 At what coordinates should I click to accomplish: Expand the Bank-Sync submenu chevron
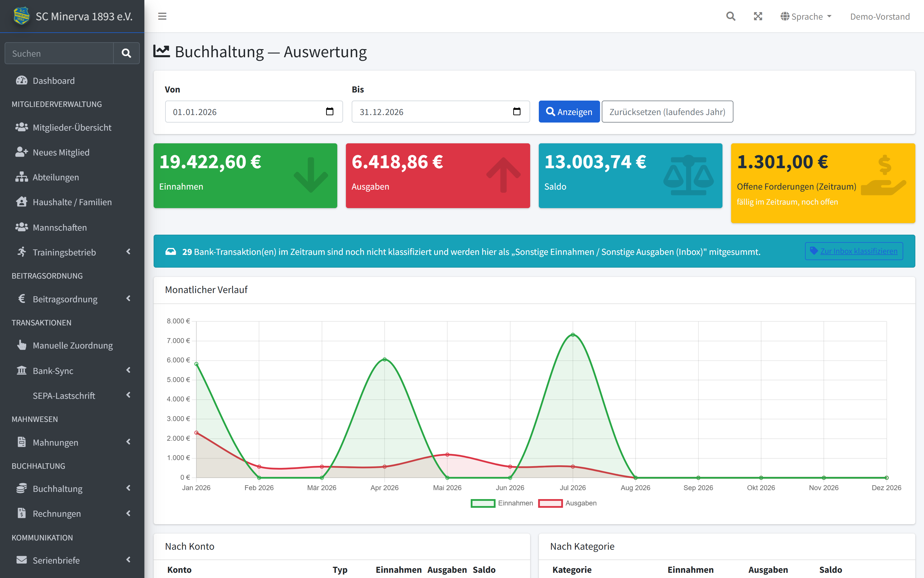[x=128, y=370]
